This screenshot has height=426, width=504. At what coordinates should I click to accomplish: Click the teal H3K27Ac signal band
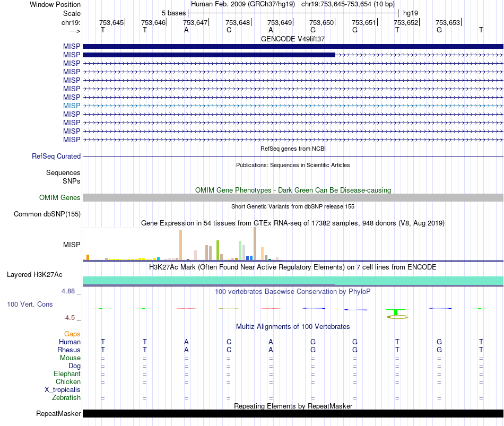(x=293, y=281)
